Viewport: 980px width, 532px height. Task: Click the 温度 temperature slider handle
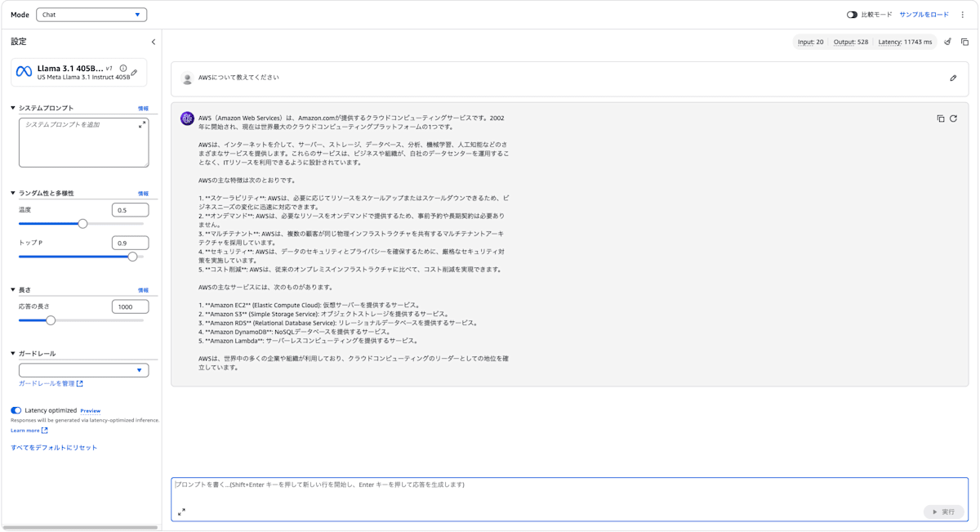click(82, 223)
